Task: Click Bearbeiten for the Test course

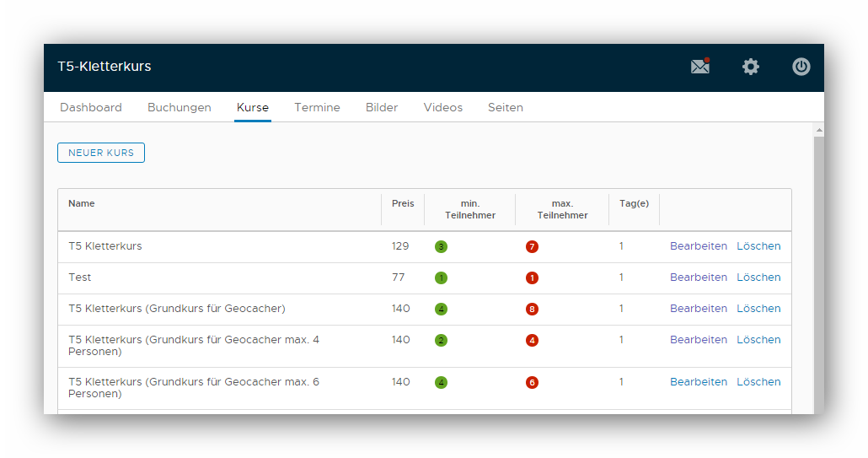Action: pos(699,277)
